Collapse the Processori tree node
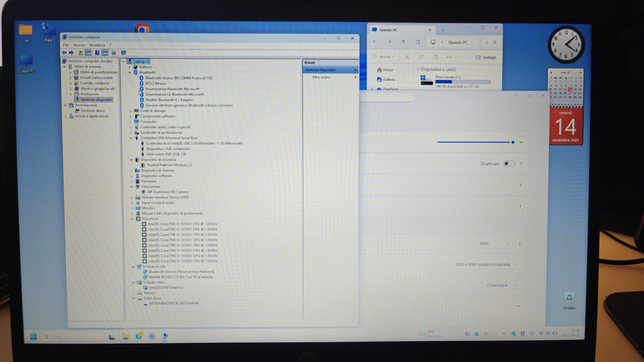Screen dimensions: 644x362 (x=133, y=219)
